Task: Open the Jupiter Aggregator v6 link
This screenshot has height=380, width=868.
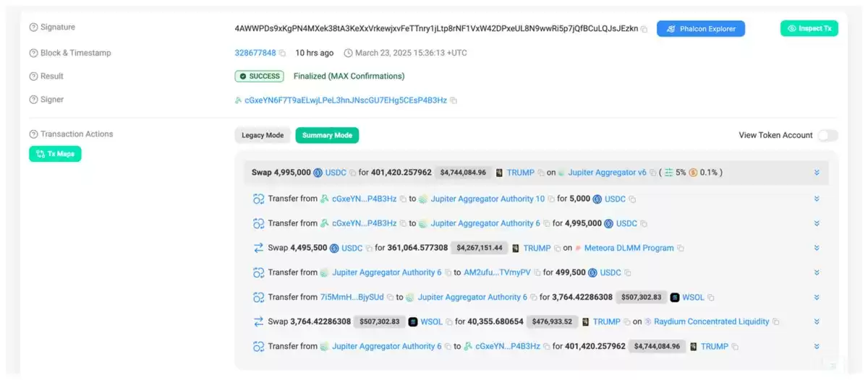Action: tap(607, 173)
